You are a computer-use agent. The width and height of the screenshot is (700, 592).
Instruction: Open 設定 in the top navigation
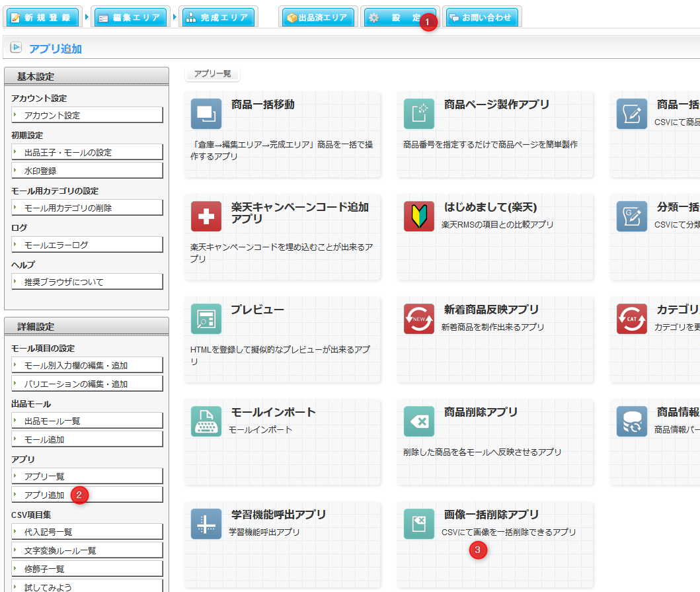[x=400, y=17]
